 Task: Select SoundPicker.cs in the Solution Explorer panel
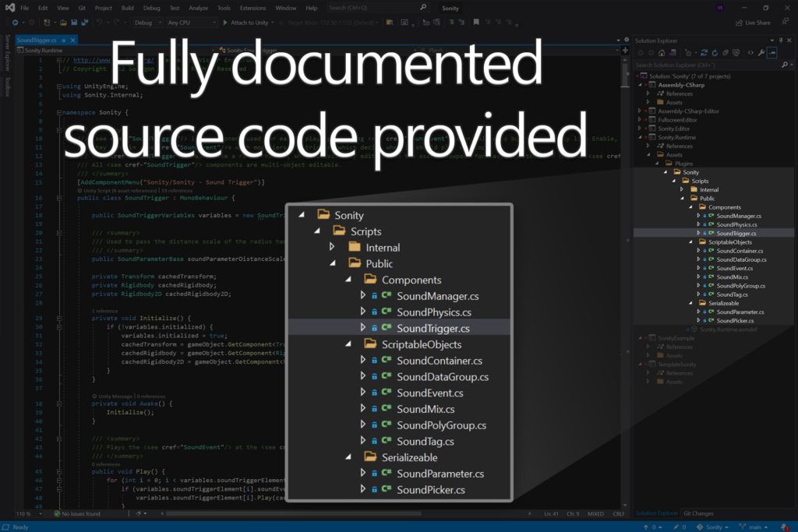(x=735, y=321)
